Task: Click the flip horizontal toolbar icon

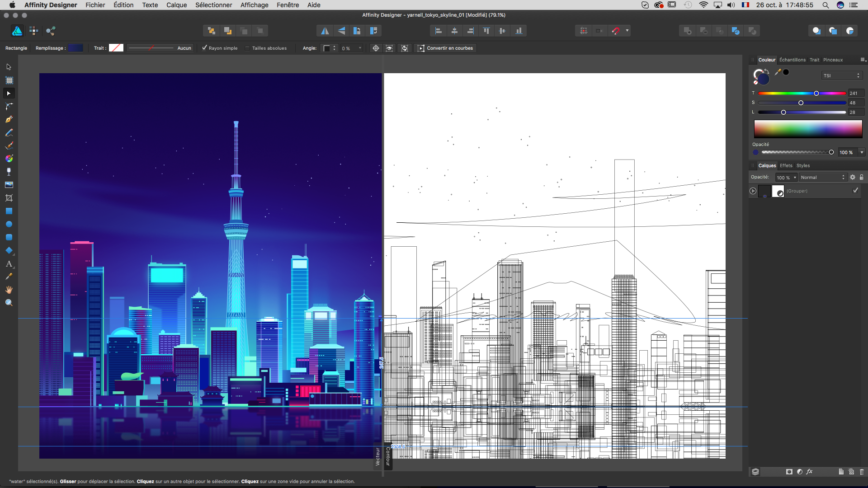Action: point(325,31)
